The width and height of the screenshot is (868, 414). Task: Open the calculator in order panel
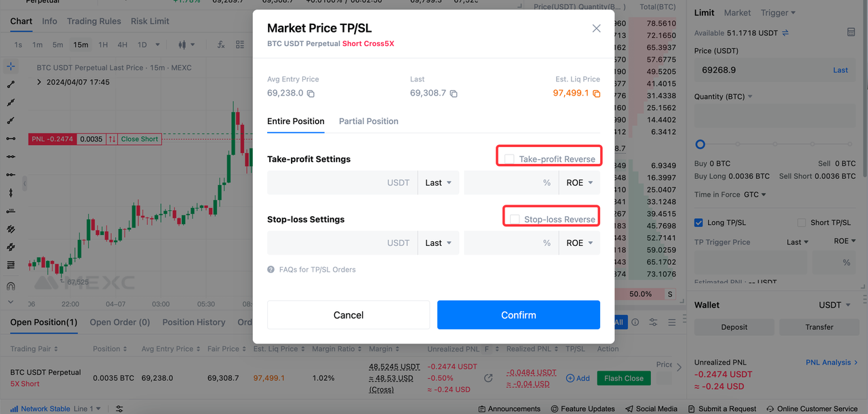[x=851, y=33]
